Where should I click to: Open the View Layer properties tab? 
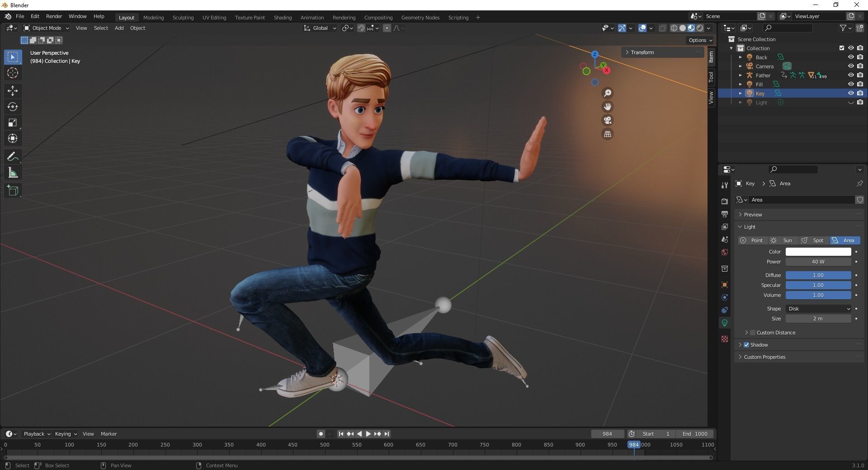[725, 226]
